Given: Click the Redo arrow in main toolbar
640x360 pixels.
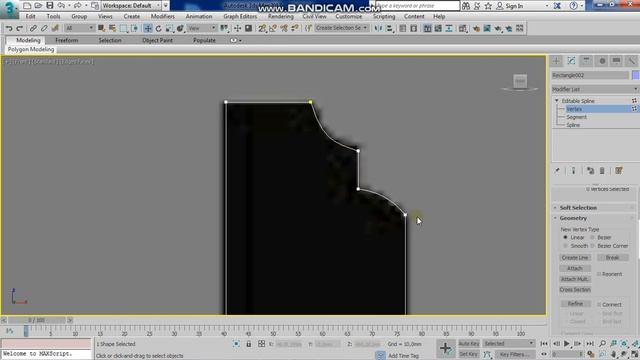Looking at the screenshot, I should [19, 28].
